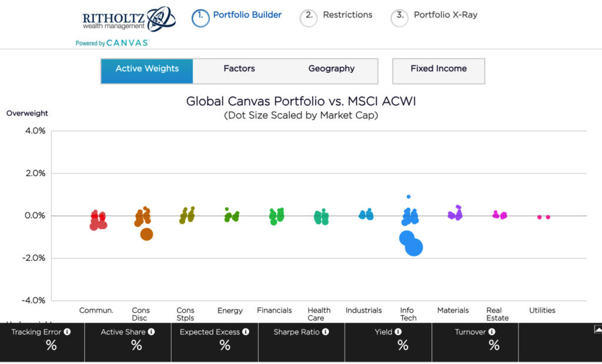Click the largest blue Info Tech dot
This screenshot has height=364, width=602.
(x=414, y=248)
